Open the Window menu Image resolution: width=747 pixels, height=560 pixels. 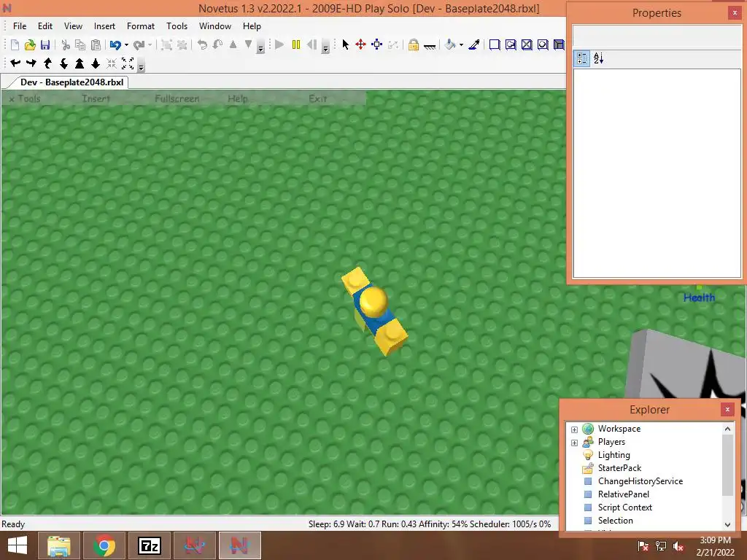[215, 26]
